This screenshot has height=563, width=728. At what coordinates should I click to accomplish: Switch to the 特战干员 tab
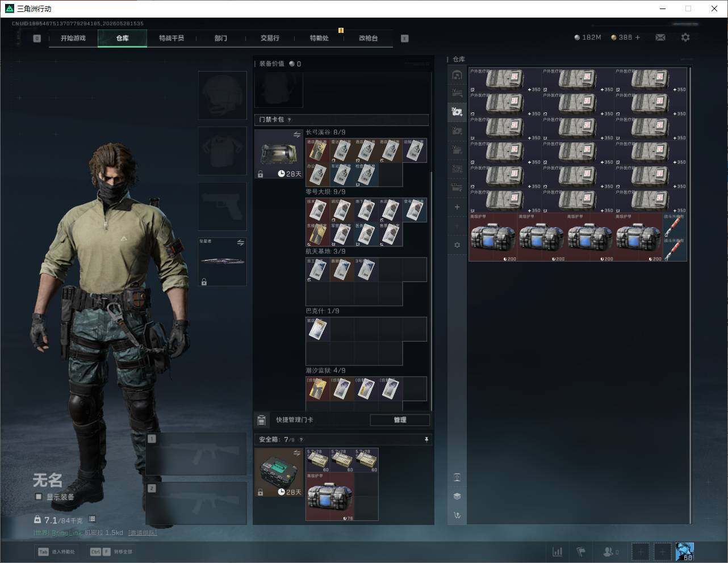pos(171,38)
